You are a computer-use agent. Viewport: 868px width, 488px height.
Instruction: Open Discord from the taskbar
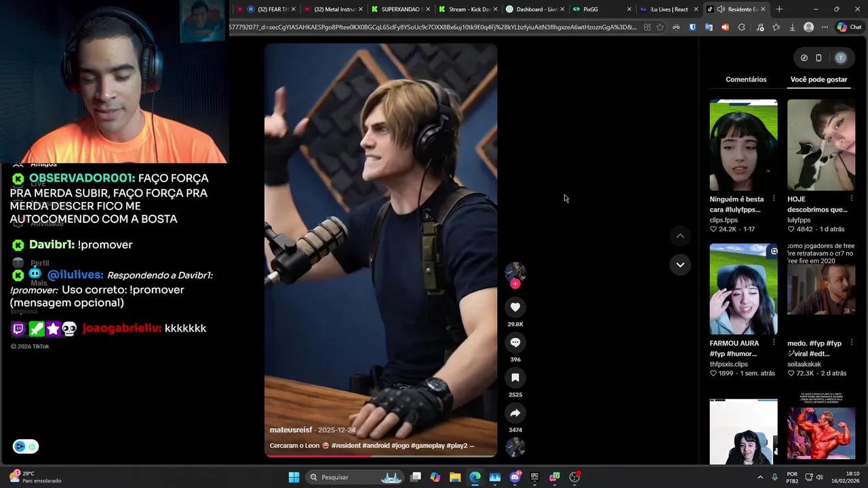pos(515,477)
